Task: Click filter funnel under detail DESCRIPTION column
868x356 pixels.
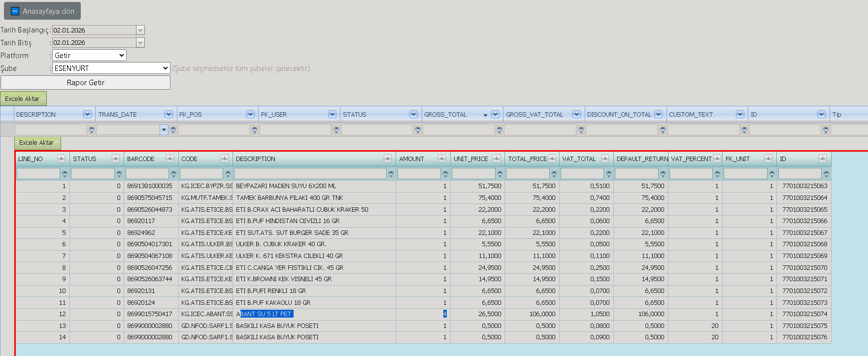Action: point(391,174)
